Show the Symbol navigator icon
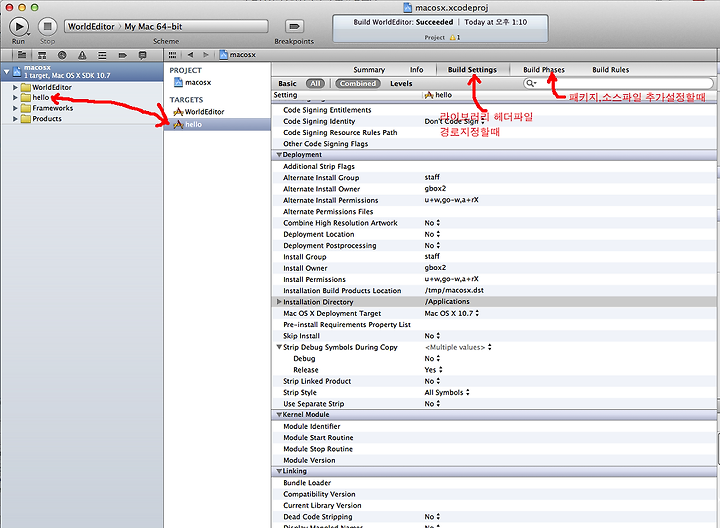720x528 pixels. pyautogui.click(x=42, y=55)
